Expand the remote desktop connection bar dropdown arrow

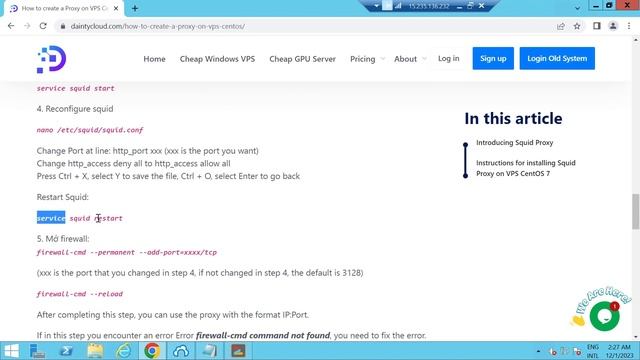tap(376, 6)
